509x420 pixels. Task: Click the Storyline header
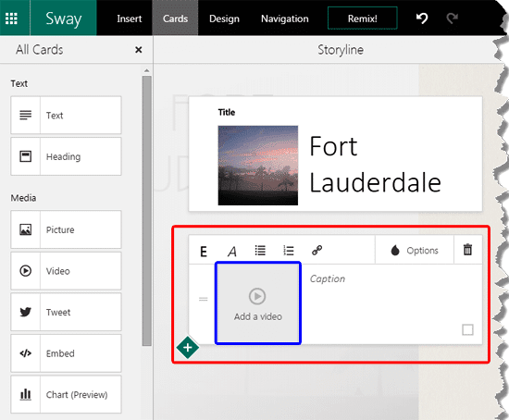[x=341, y=50]
